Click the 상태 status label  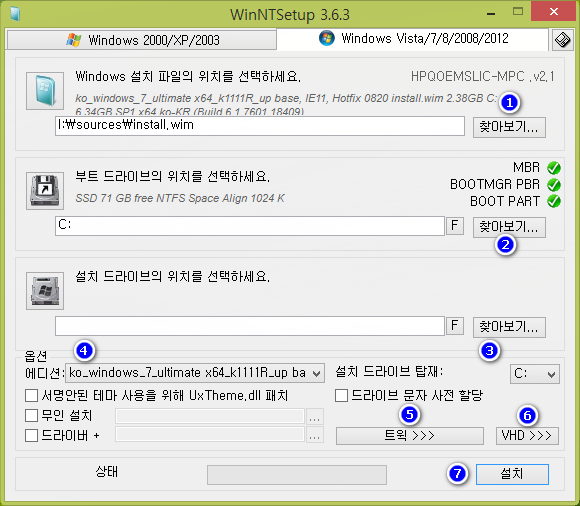tap(107, 472)
